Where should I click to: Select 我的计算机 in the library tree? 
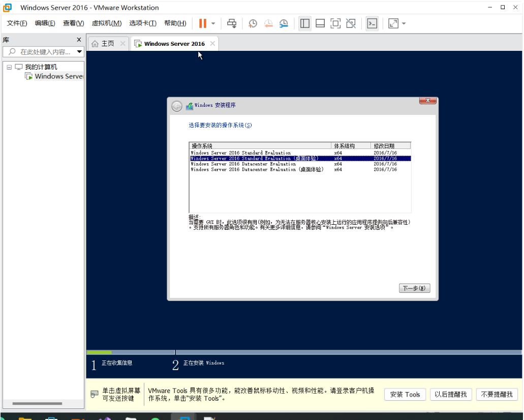click(x=41, y=67)
